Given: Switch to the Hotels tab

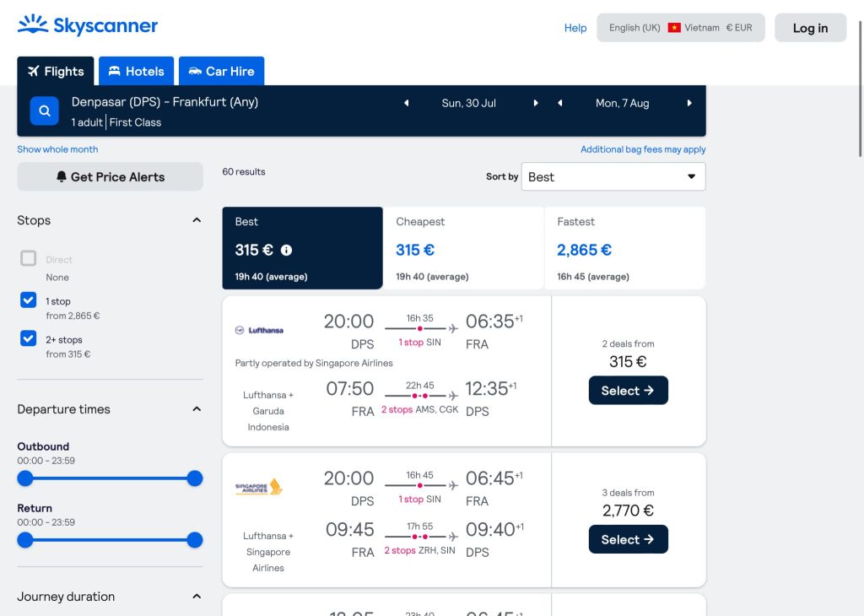Looking at the screenshot, I should [x=137, y=72].
